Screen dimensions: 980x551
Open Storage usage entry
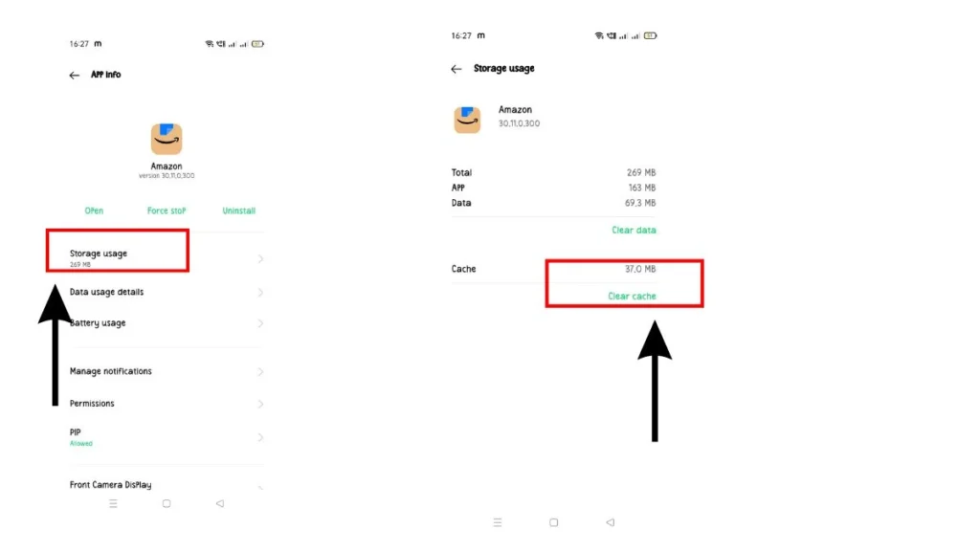point(166,258)
